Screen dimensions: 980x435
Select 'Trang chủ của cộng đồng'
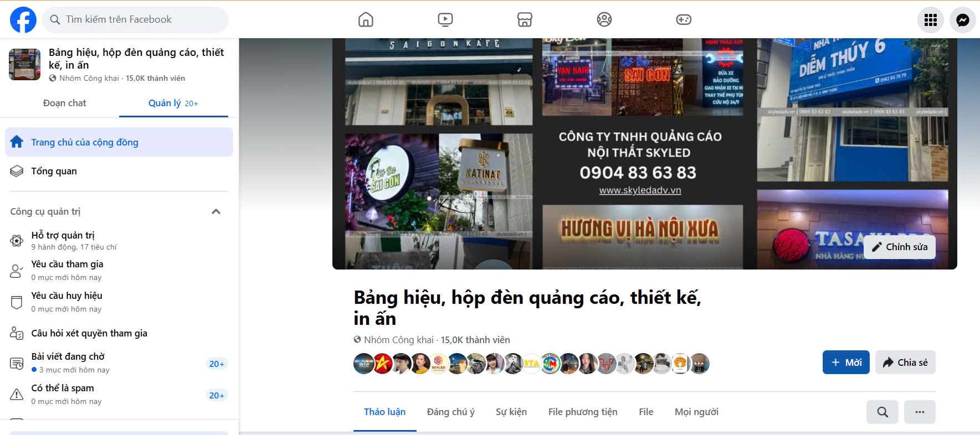pos(119,142)
